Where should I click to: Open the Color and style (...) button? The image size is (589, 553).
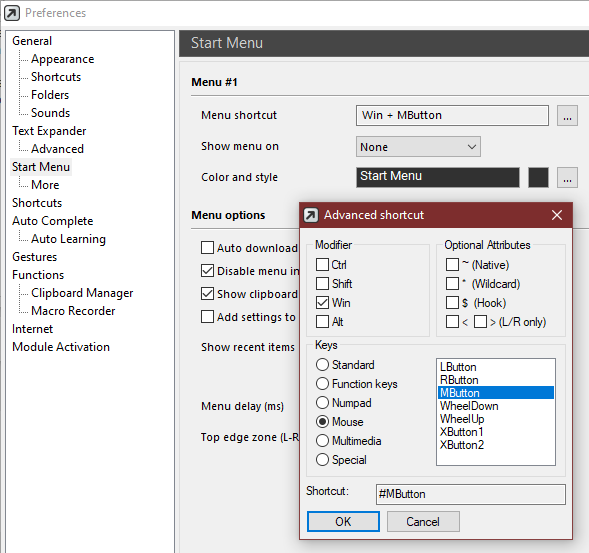tap(567, 177)
